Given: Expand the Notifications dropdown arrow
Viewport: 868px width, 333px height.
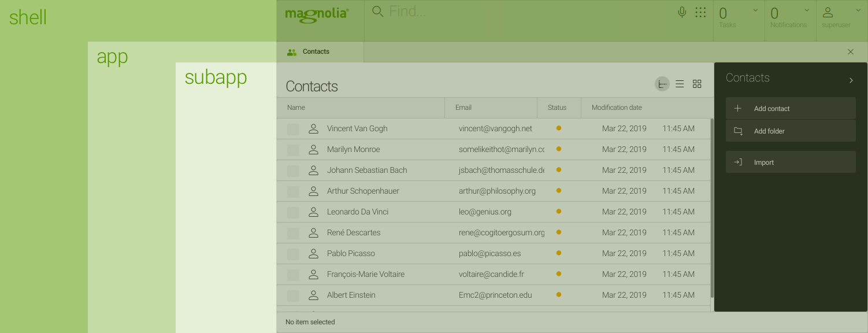Looking at the screenshot, I should point(807,10).
